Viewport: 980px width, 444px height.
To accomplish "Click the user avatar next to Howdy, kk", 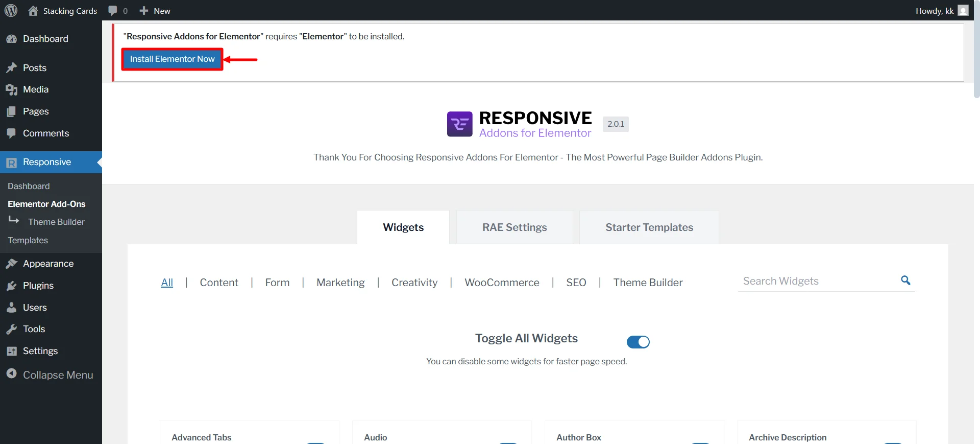I will coord(963,11).
